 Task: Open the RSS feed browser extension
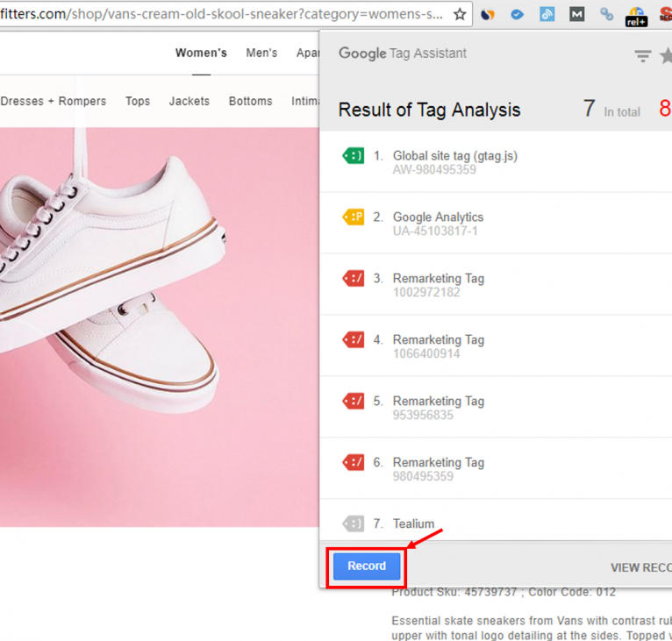tap(547, 14)
